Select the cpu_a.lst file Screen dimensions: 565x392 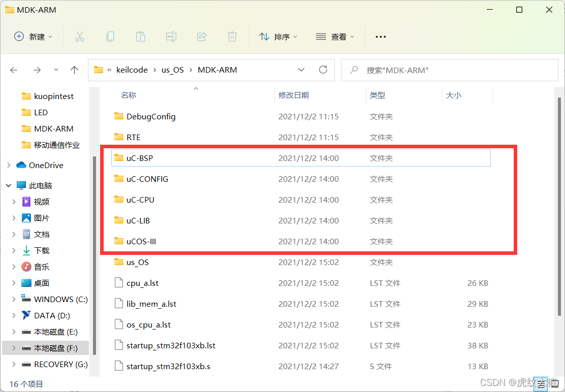pyautogui.click(x=301, y=283)
